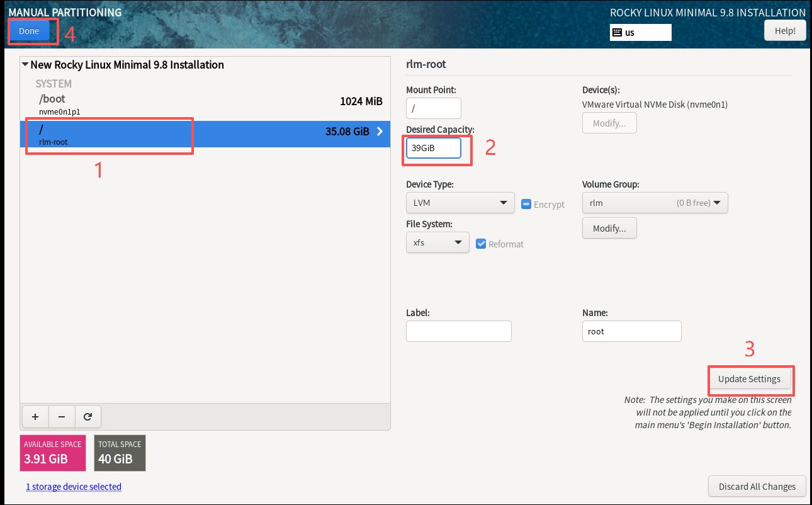Screen dimensions: 812x505
Task: Click the 35.08 GiB size value
Action: (347, 132)
